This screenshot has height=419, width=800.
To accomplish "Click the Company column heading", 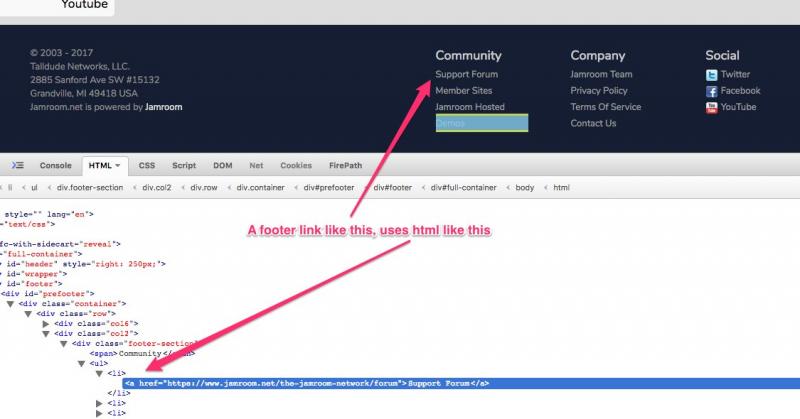I will pyautogui.click(x=597, y=55).
